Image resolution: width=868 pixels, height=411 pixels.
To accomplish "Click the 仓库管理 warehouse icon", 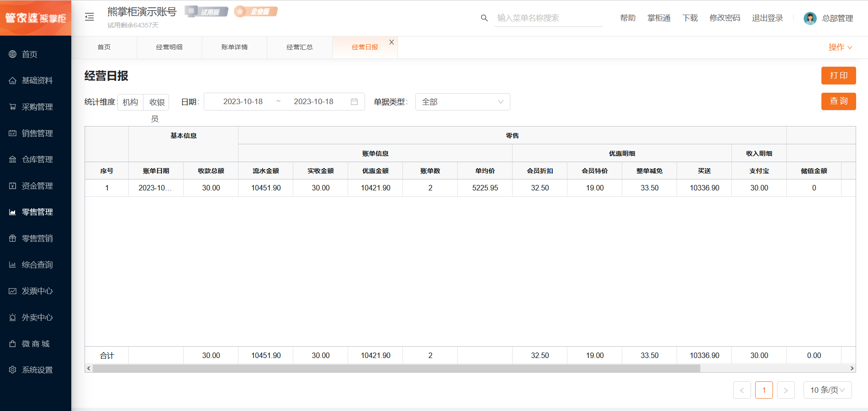I will (12, 159).
